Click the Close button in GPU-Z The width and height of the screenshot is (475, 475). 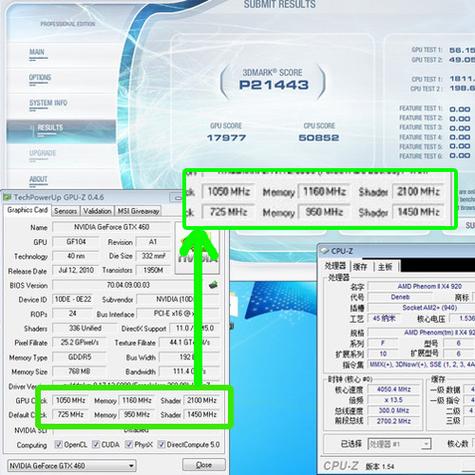(x=204, y=465)
